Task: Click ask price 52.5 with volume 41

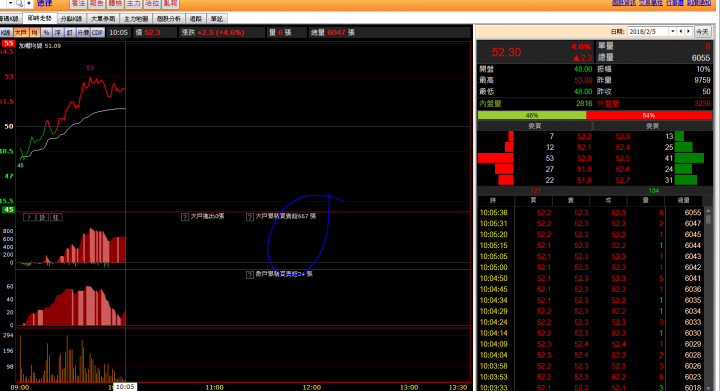Action: [623, 158]
